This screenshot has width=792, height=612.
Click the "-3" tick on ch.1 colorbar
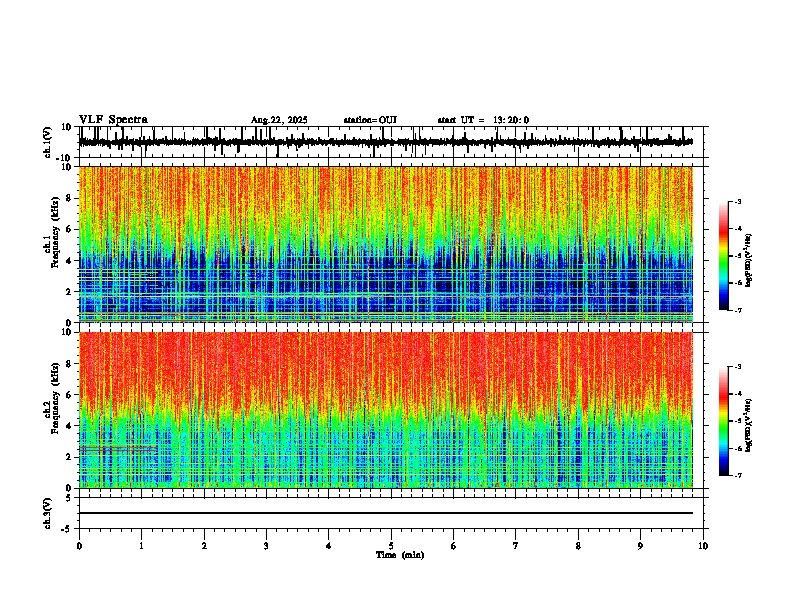738,201
